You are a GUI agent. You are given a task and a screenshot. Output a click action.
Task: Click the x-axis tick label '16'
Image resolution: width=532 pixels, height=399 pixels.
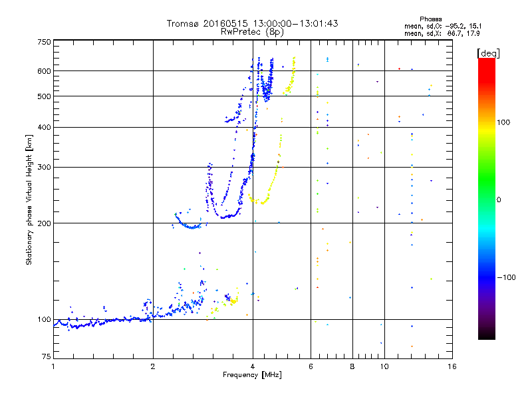452,366
